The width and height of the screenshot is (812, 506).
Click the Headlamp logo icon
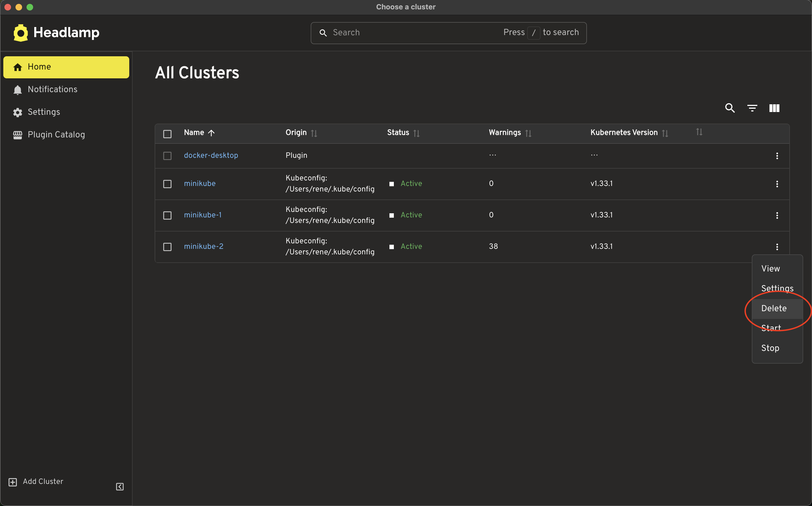(20, 33)
